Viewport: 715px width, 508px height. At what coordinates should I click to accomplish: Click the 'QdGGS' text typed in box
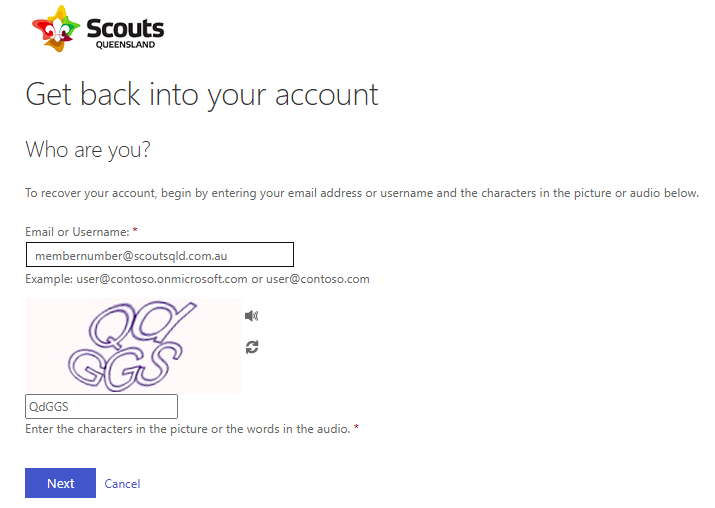(x=48, y=407)
